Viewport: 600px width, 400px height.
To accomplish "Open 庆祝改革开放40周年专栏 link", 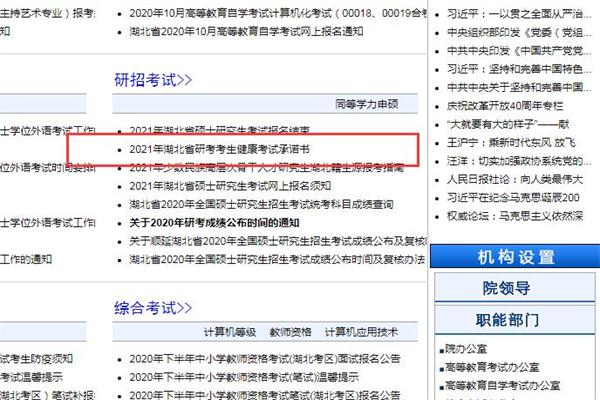I will pyautogui.click(x=505, y=106).
